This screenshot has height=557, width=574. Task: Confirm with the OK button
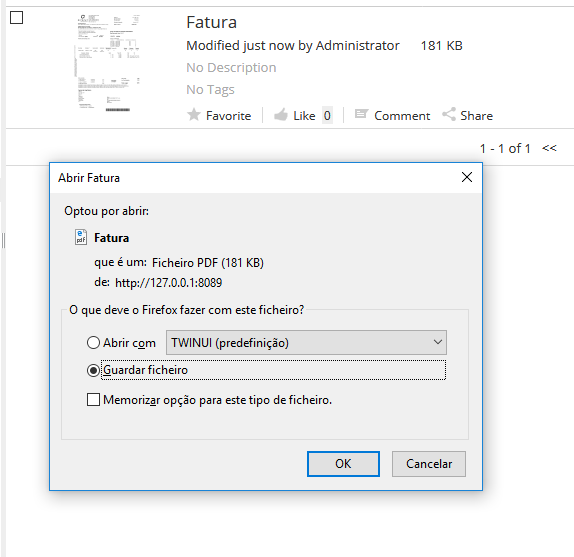tap(343, 464)
